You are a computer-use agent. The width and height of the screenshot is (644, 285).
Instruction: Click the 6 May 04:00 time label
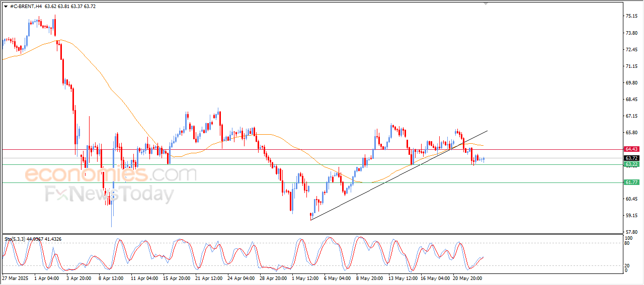pyautogui.click(x=337, y=278)
